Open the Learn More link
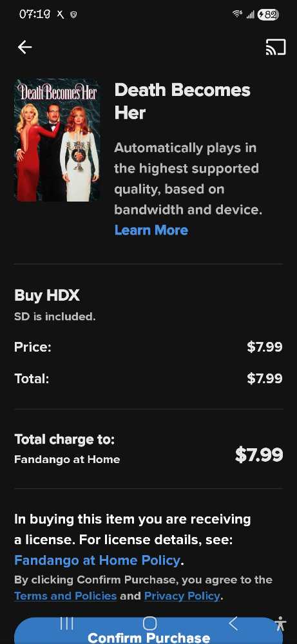The height and width of the screenshot is (644, 297). [151, 230]
